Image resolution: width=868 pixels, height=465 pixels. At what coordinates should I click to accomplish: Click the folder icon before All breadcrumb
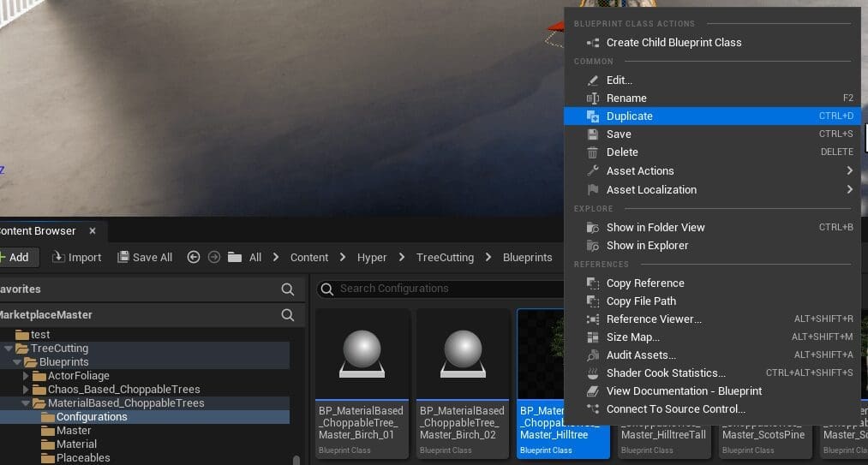pyautogui.click(x=235, y=257)
